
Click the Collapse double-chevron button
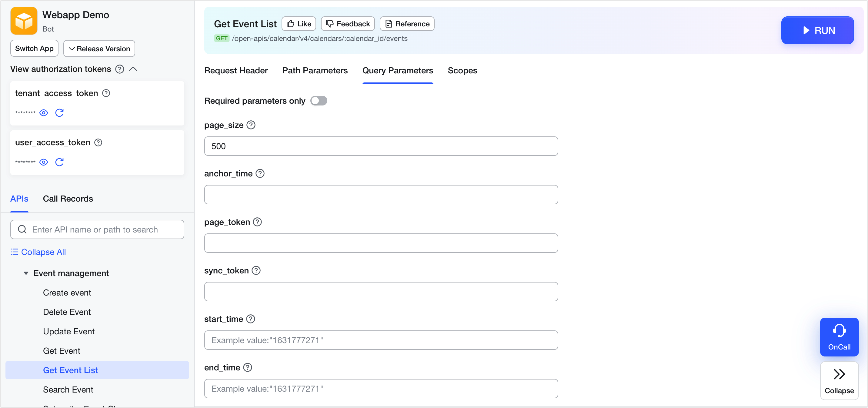click(x=839, y=381)
